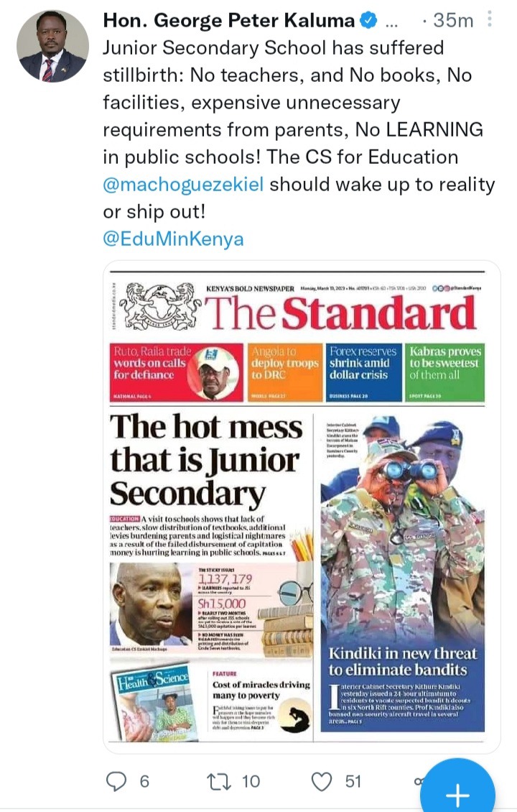The height and width of the screenshot is (812, 517).
Task: Open the @machoguezekiel mention link
Action: pyautogui.click(x=183, y=185)
